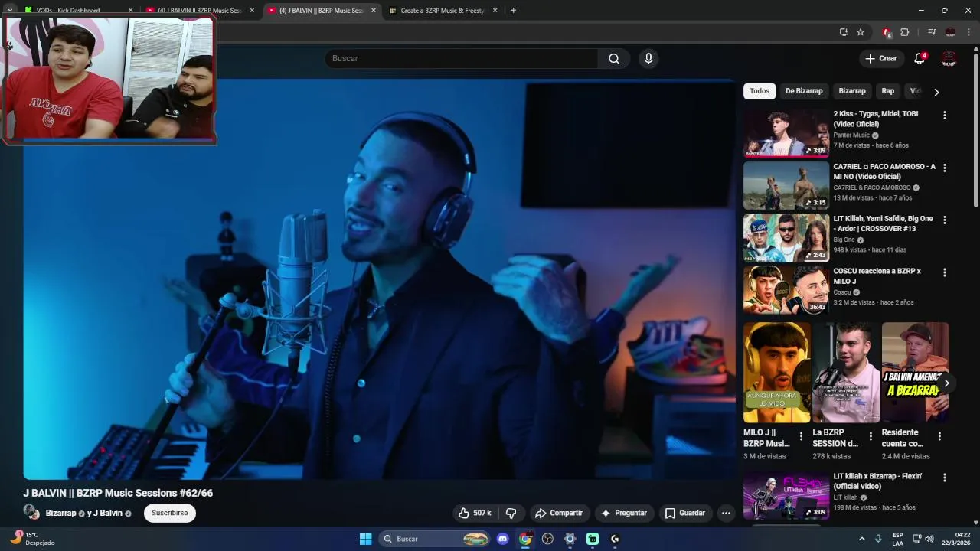Open the Chrome profile avatar
The image size is (980, 551).
point(950,32)
